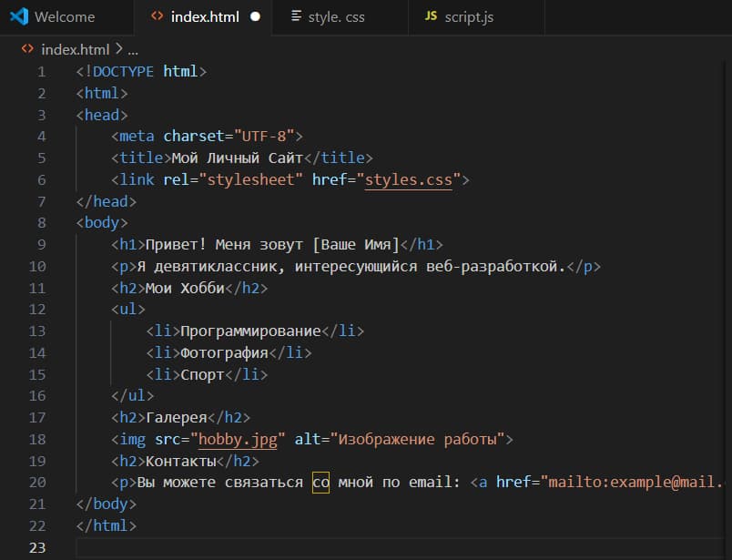Viewport: 732px width, 560px height.
Task: Click the VS Code logo icon on Welcome tab
Action: 19,16
